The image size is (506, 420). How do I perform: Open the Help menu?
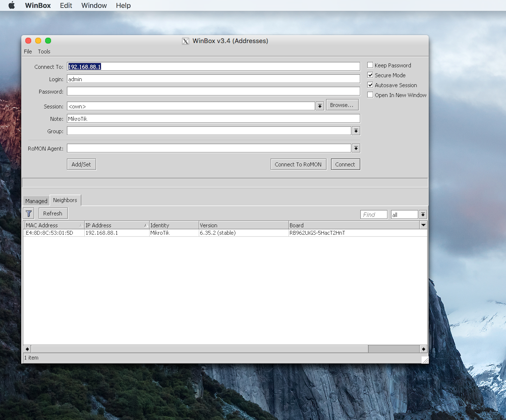[x=123, y=5]
